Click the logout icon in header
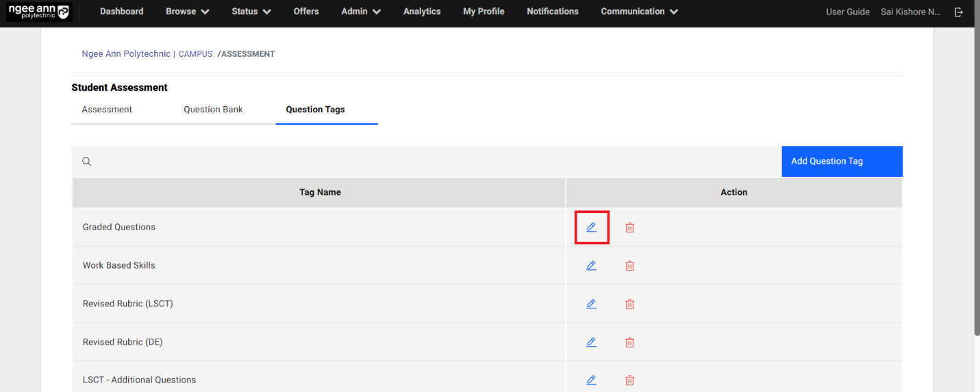980x392 pixels. coord(959,12)
